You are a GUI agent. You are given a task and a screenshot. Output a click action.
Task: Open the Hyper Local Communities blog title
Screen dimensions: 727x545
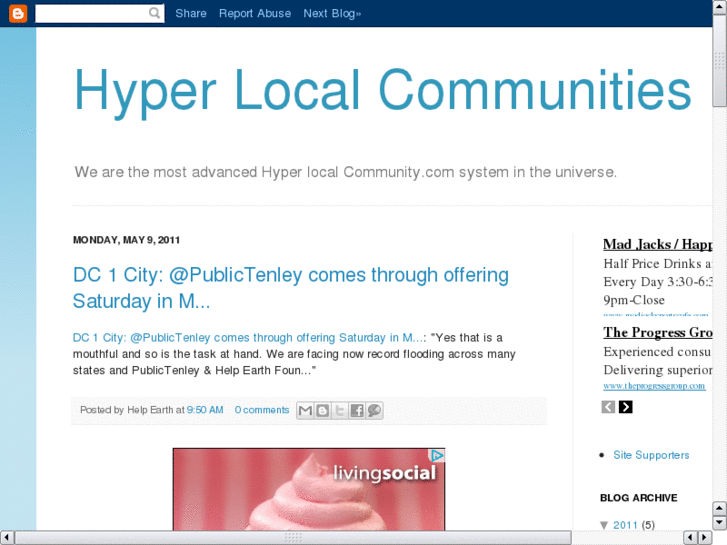coord(383,91)
